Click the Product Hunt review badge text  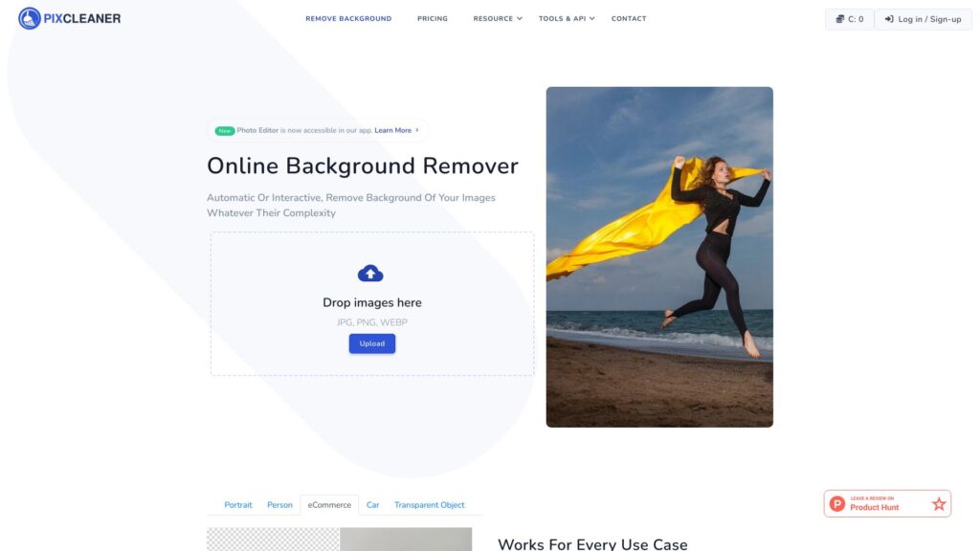pyautogui.click(x=875, y=503)
